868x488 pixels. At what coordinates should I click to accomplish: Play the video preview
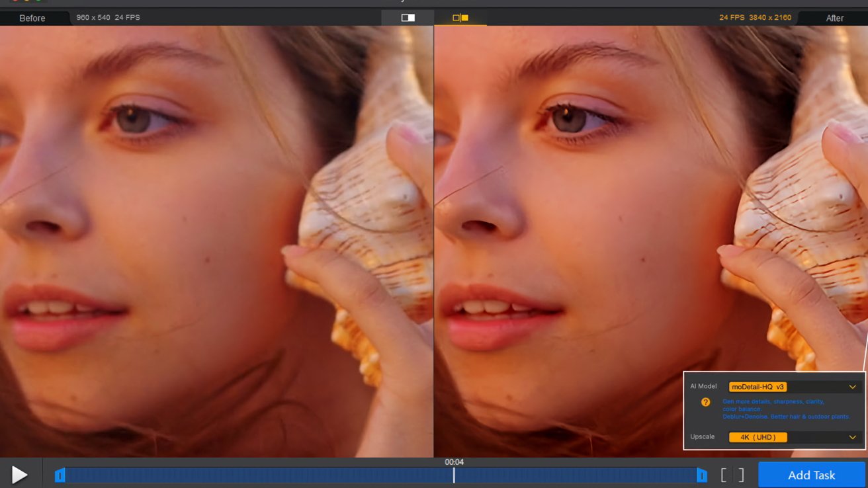(19, 474)
